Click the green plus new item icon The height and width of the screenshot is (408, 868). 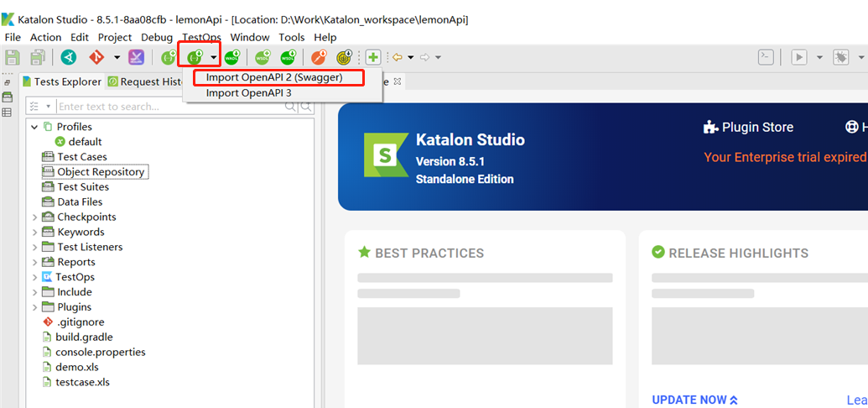click(373, 57)
